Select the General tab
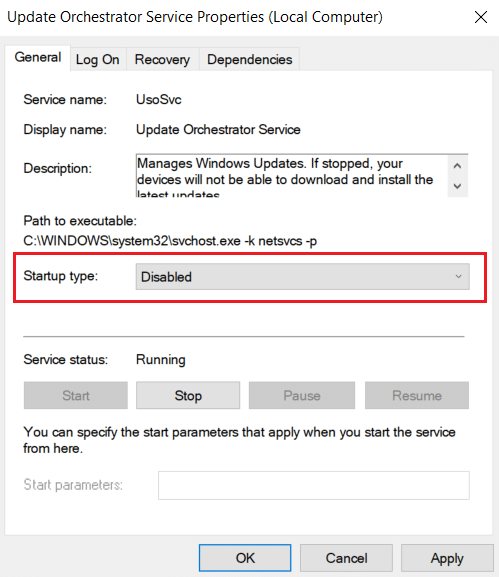The height and width of the screenshot is (577, 499). coord(38,58)
